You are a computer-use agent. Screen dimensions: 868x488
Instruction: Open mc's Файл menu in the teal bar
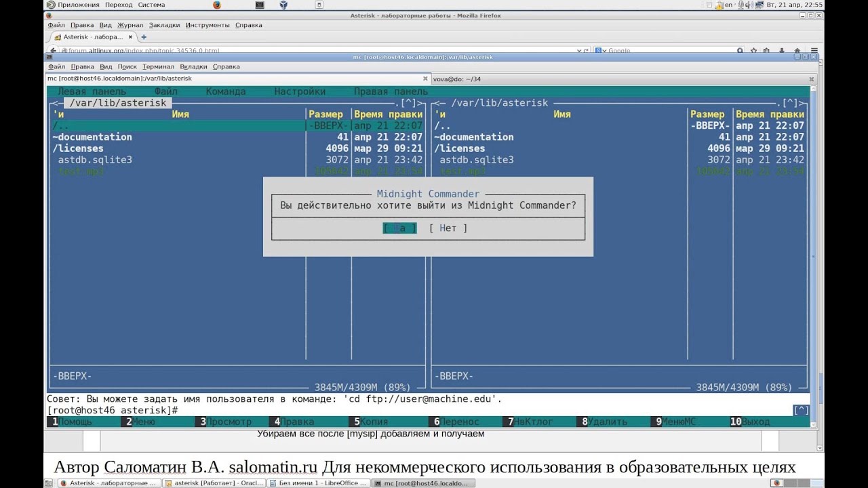[165, 91]
